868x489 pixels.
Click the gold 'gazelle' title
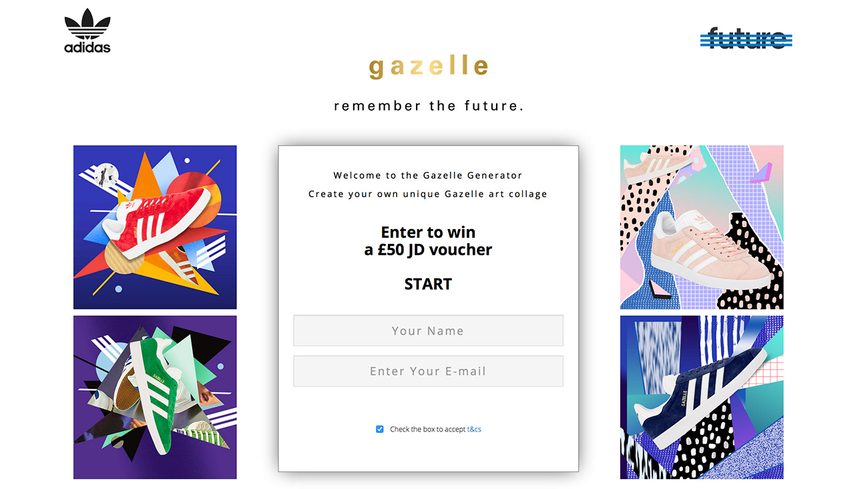point(429,66)
